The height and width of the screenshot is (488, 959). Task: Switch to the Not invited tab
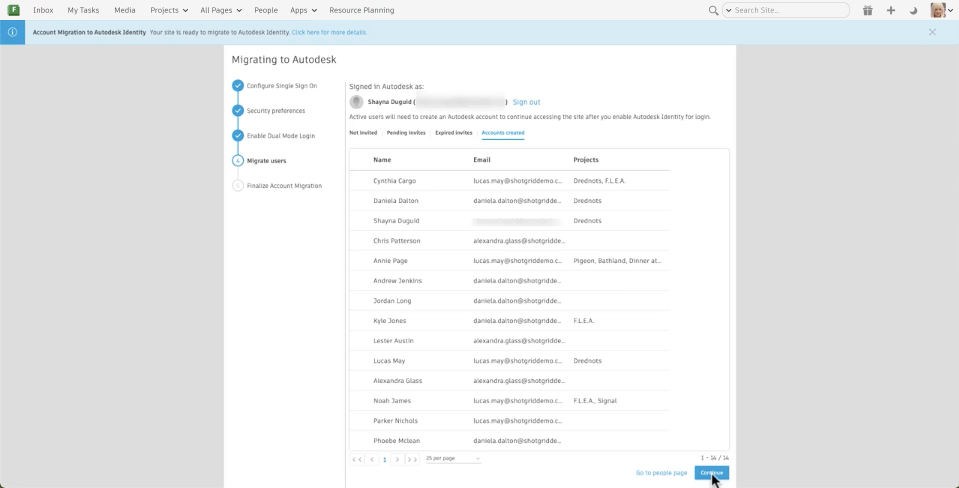(x=363, y=133)
